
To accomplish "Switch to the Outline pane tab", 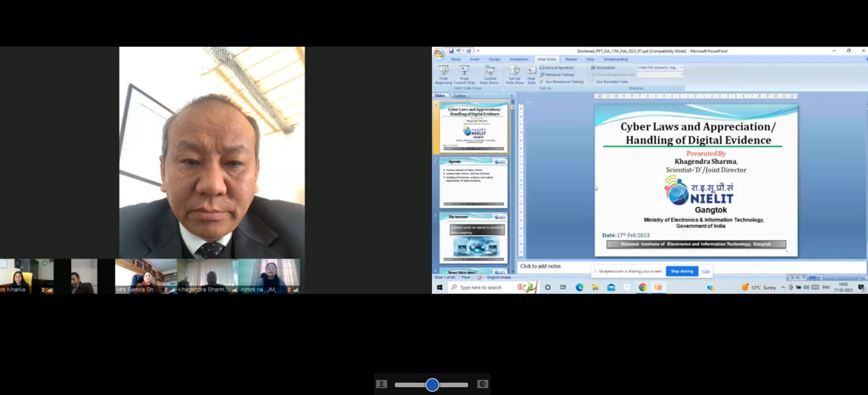I will pyautogui.click(x=459, y=96).
